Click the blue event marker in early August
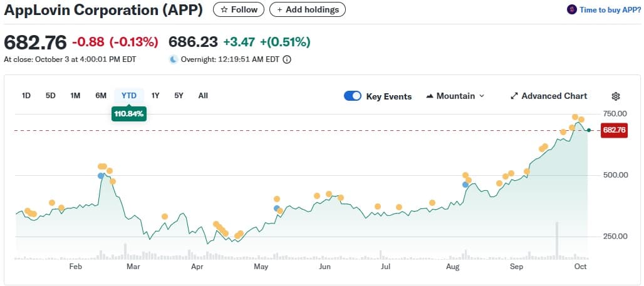The image size is (644, 286). pos(465,185)
